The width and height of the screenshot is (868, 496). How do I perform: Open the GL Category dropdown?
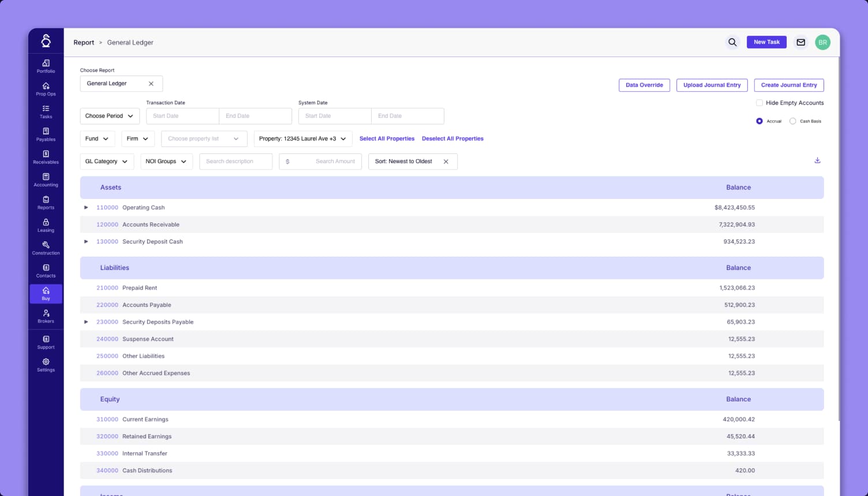(106, 161)
